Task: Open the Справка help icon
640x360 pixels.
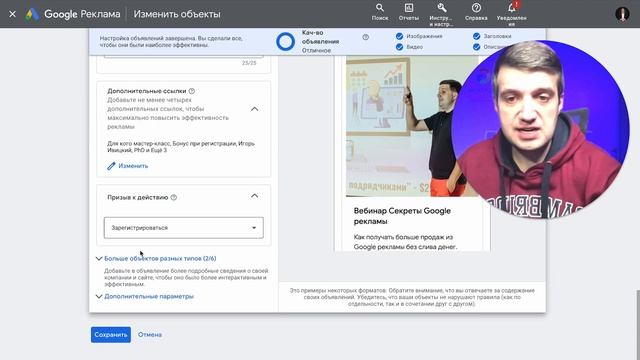Action: pyautogui.click(x=476, y=12)
